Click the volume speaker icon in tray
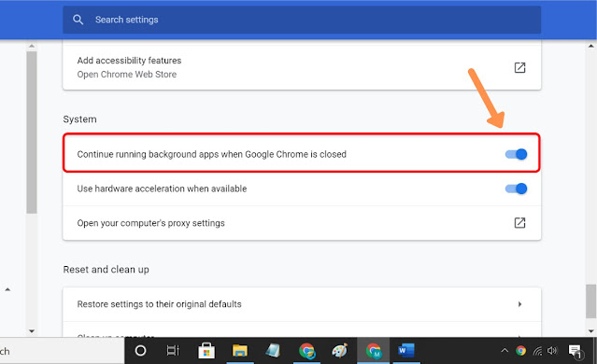The width and height of the screenshot is (597, 364). click(552, 351)
